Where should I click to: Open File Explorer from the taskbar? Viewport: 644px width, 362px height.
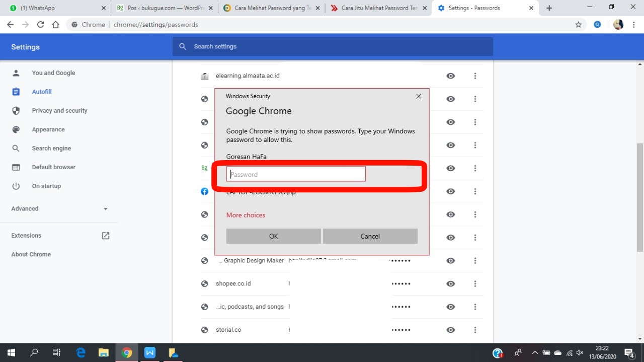point(104,352)
